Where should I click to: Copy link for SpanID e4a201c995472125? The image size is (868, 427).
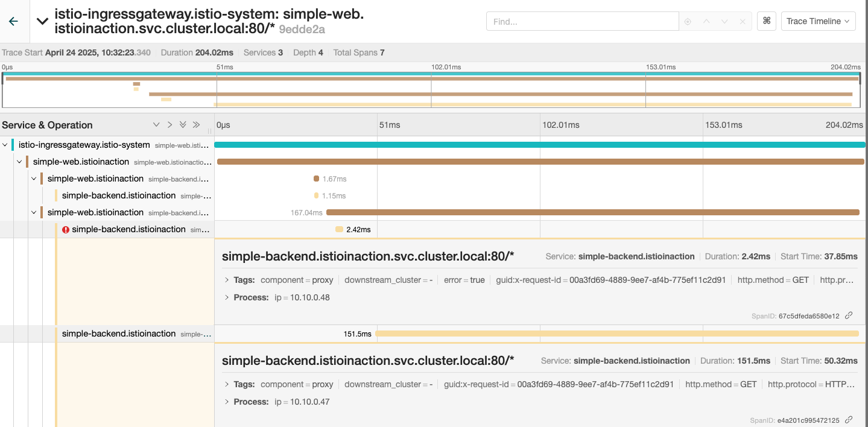click(849, 420)
